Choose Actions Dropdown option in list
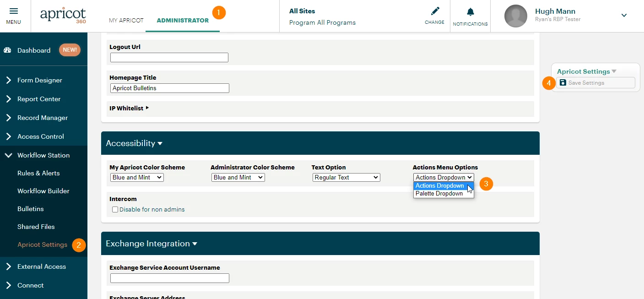The image size is (644, 299). coord(444,186)
